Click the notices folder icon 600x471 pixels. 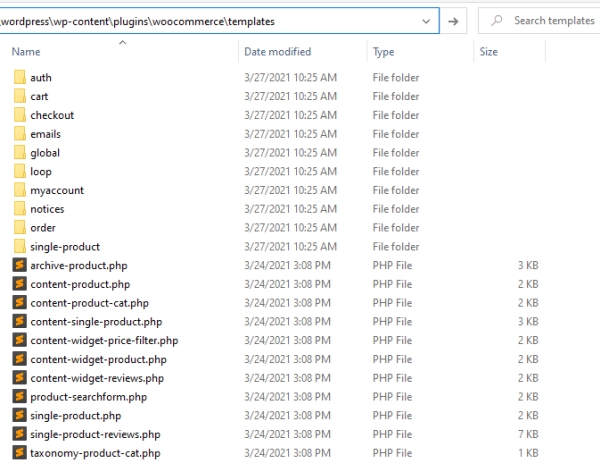click(x=20, y=208)
